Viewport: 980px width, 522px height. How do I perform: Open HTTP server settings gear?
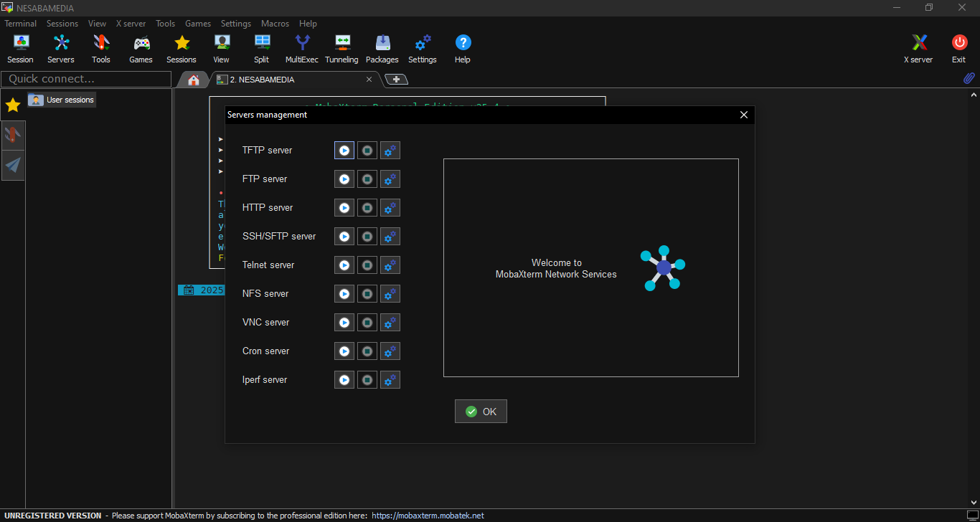(x=390, y=208)
